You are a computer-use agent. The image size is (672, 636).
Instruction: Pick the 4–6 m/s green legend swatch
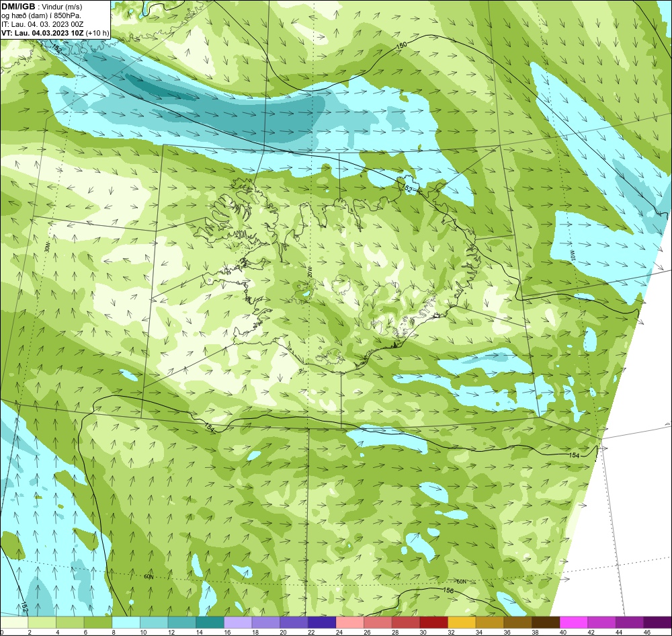tap(71, 623)
